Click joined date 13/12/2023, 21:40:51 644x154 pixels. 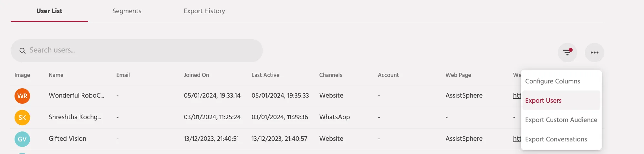coord(211,139)
